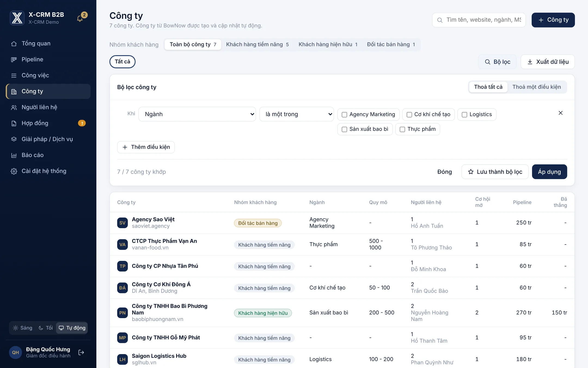Check the Agency Marketing checkbox

344,114
